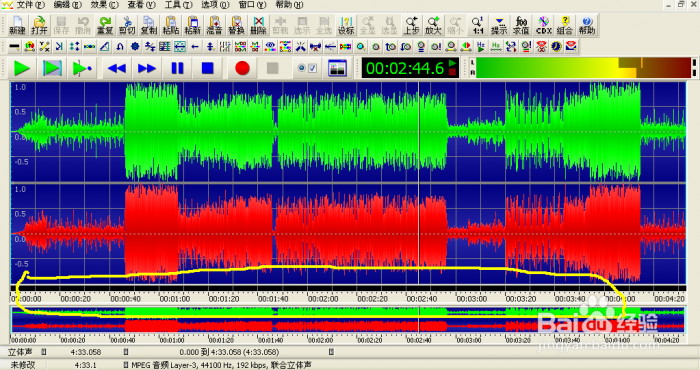Click the 上步 (Previous Zoom) button

point(411,25)
